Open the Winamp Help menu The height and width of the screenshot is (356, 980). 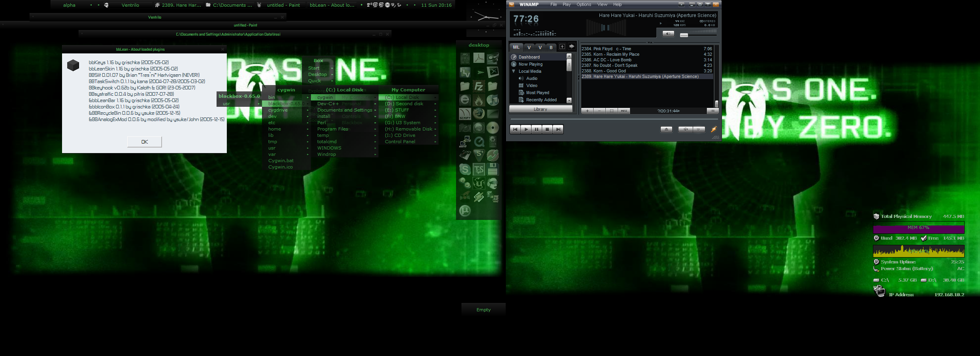pos(617,5)
